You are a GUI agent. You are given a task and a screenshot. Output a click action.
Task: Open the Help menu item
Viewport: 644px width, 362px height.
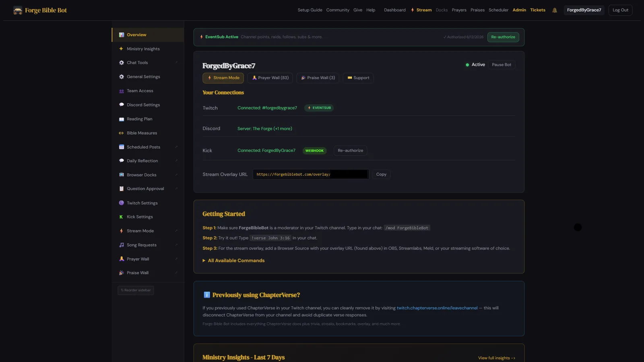[371, 10]
